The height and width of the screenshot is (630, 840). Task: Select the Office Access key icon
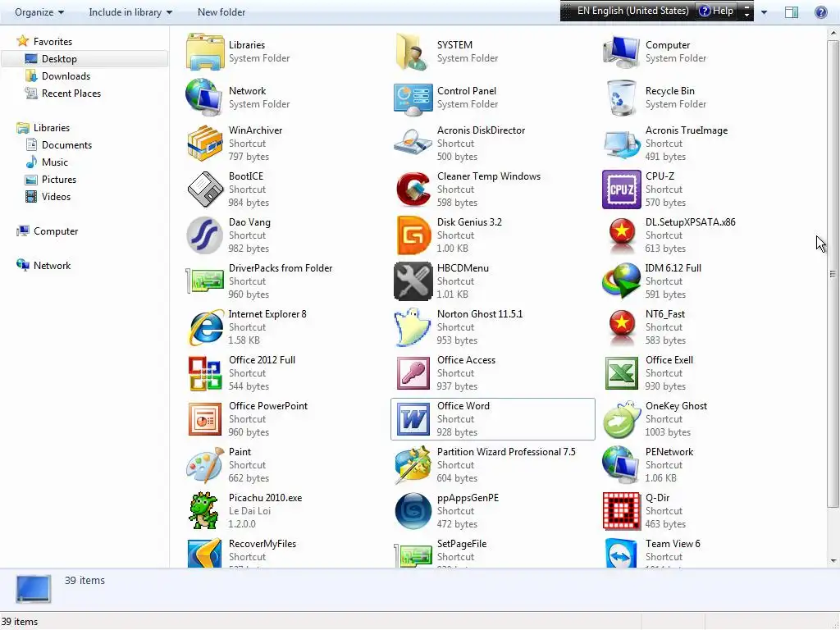[413, 373]
